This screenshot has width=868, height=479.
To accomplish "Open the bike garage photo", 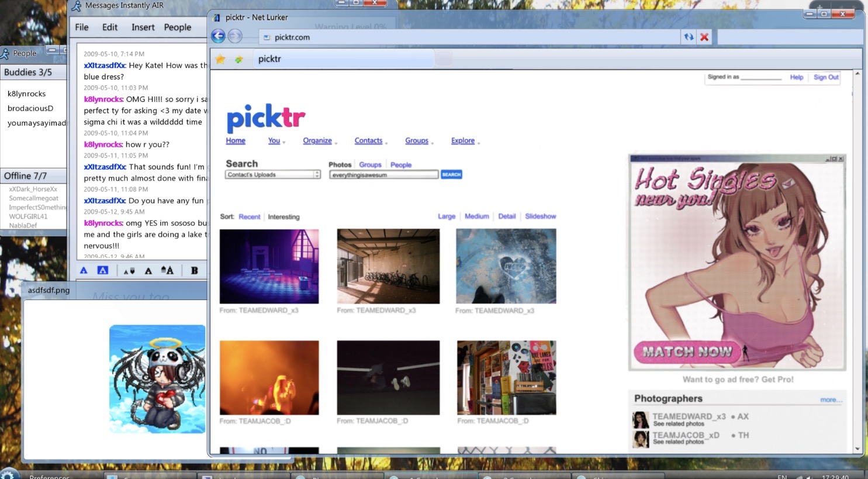I will [x=388, y=266].
